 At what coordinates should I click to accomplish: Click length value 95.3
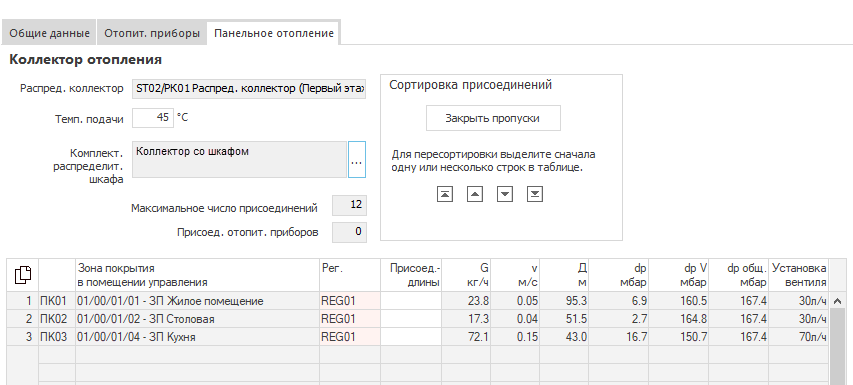point(564,301)
